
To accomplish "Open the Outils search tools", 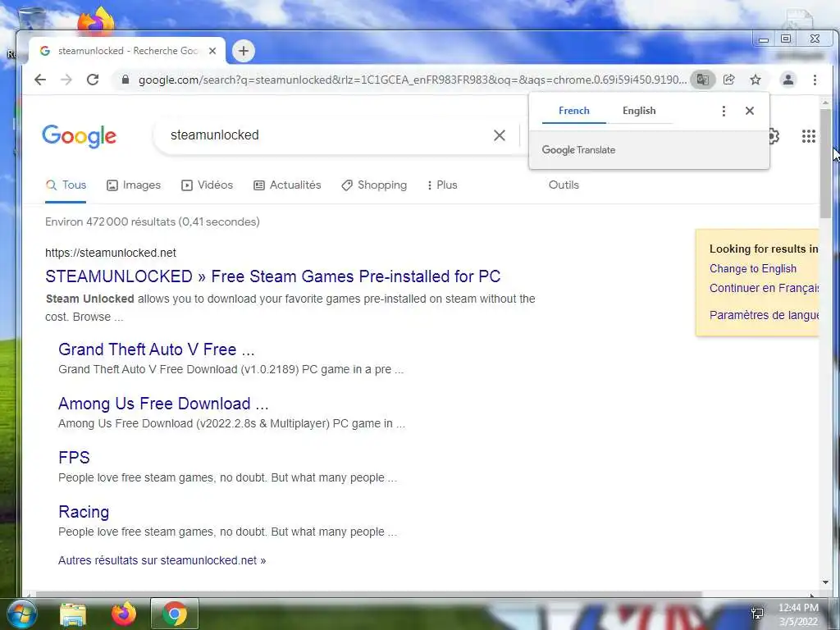I will coord(564,185).
